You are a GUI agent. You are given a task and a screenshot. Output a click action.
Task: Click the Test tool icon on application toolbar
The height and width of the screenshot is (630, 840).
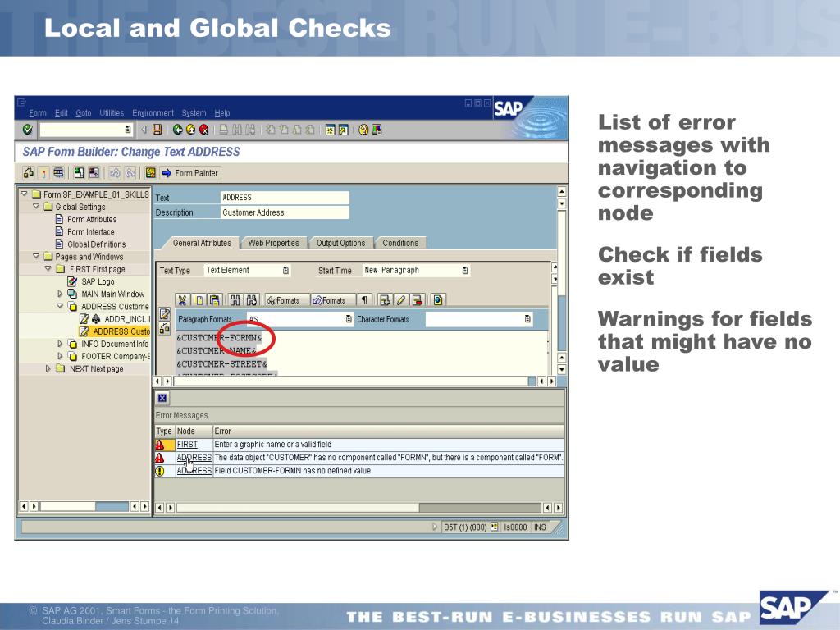(x=58, y=173)
